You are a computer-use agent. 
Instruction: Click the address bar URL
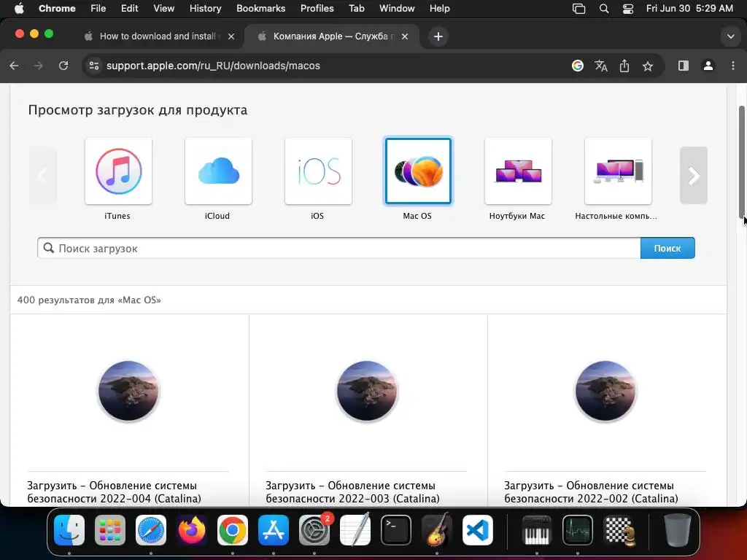[213, 66]
